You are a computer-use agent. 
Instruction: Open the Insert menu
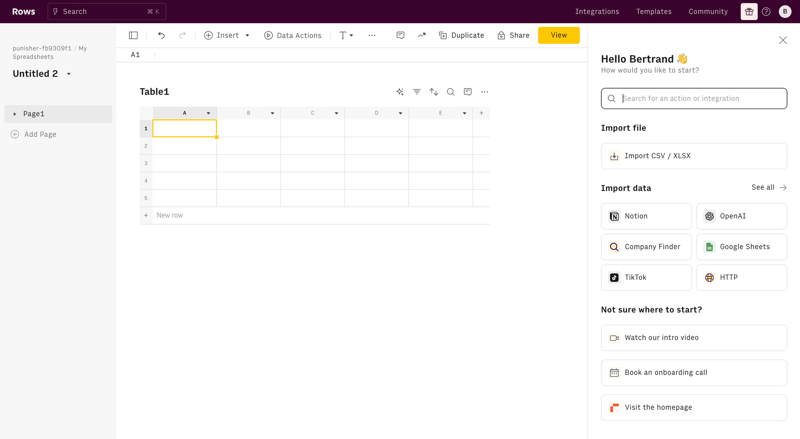click(x=227, y=35)
